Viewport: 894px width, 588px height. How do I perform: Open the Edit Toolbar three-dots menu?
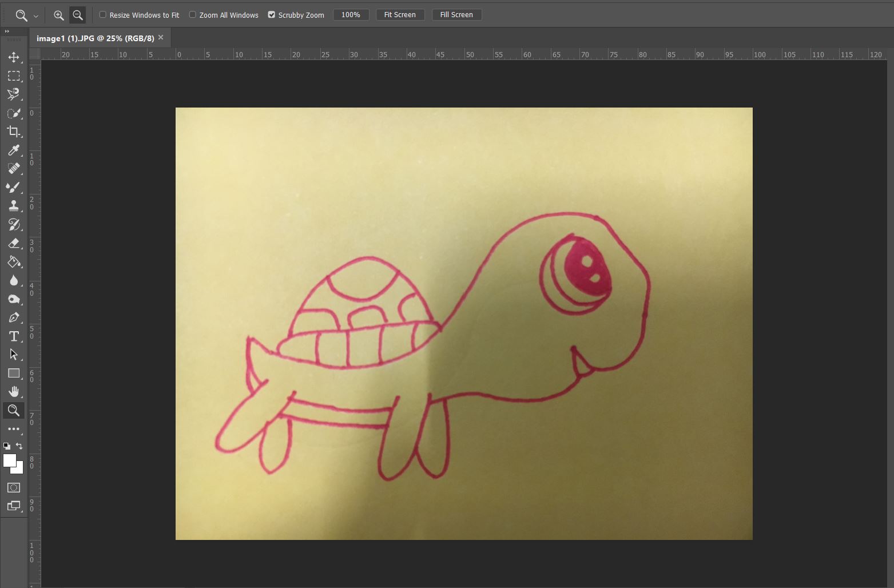click(14, 429)
